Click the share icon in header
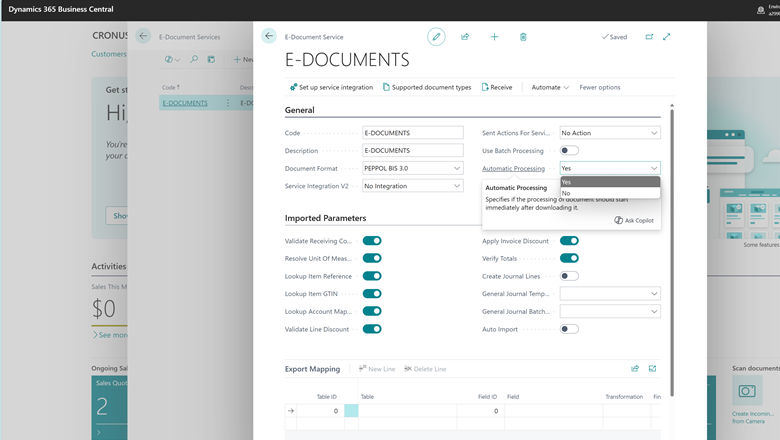The height and width of the screenshot is (440, 780). pos(465,37)
